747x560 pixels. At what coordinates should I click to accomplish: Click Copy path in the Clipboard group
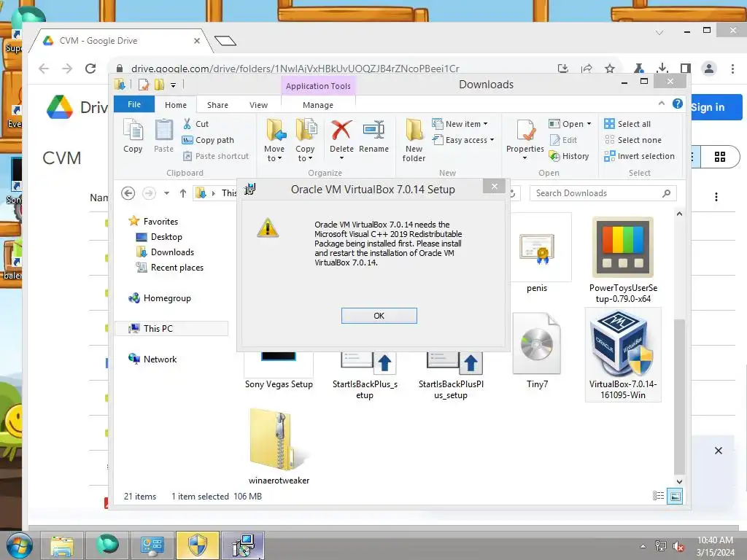[x=208, y=140]
